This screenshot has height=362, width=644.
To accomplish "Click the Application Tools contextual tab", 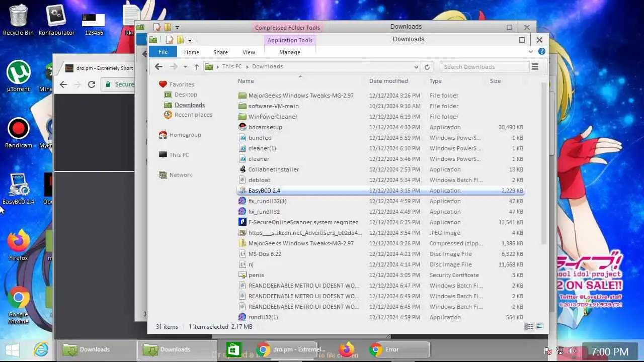I will pyautogui.click(x=290, y=40).
